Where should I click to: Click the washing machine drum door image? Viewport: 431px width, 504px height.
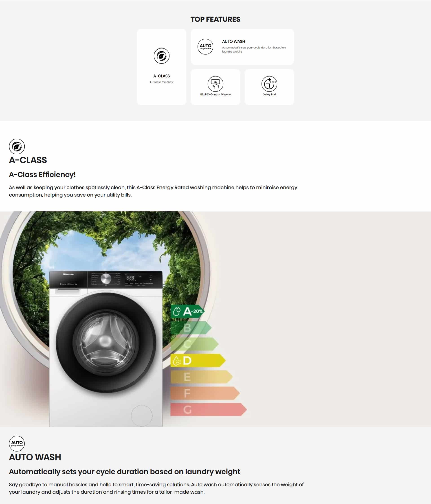click(106, 342)
